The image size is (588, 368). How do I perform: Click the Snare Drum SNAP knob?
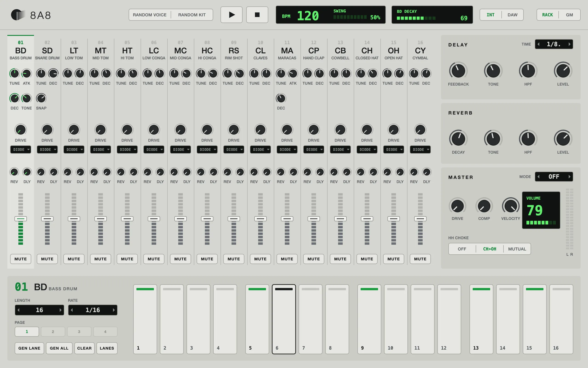click(x=41, y=98)
